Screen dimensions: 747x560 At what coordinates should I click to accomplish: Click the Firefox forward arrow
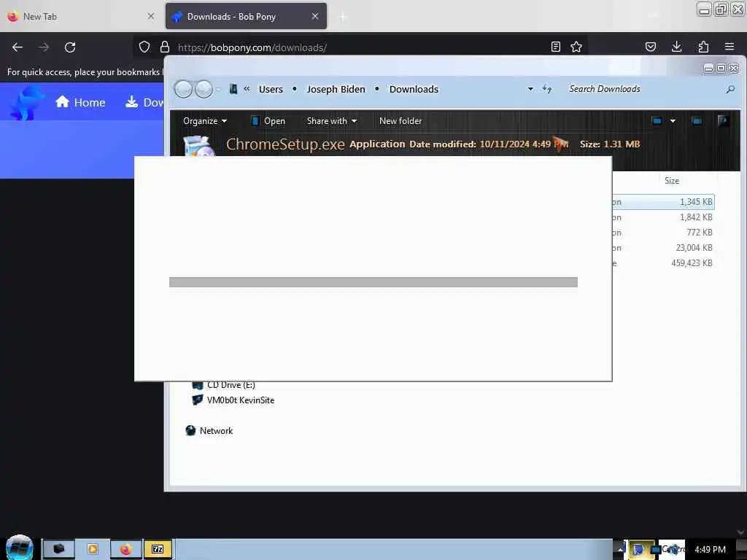coord(44,47)
